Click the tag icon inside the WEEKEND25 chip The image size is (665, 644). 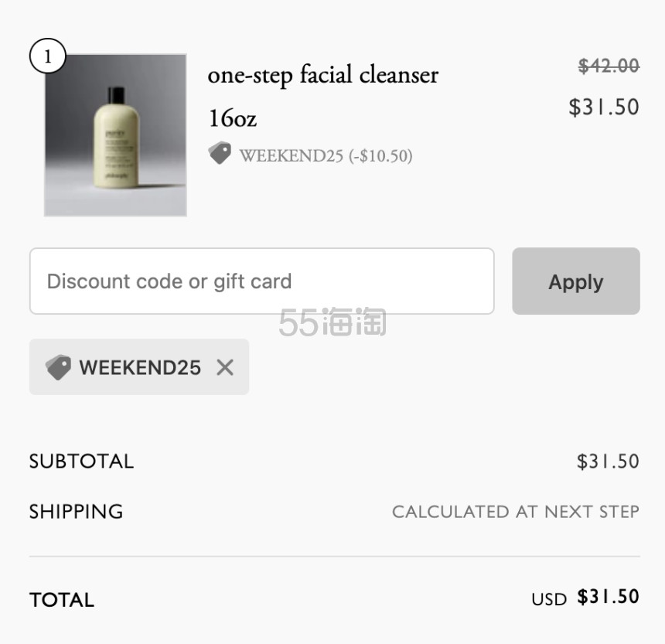pyautogui.click(x=58, y=367)
